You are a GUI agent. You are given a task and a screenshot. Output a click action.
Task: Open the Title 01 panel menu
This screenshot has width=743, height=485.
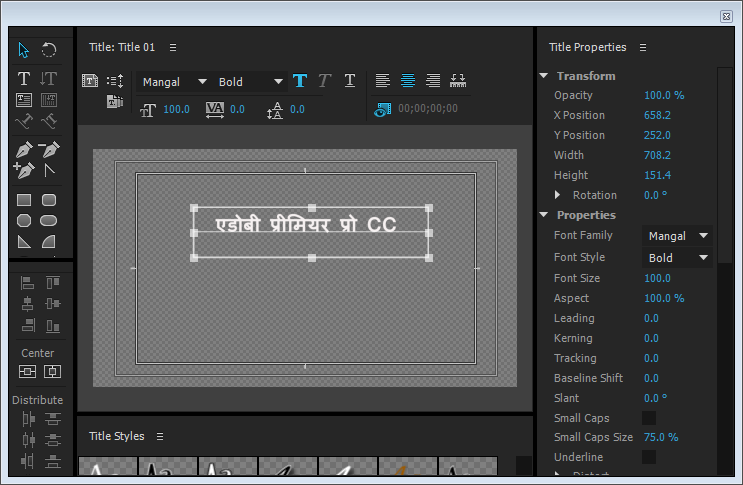[x=173, y=47]
